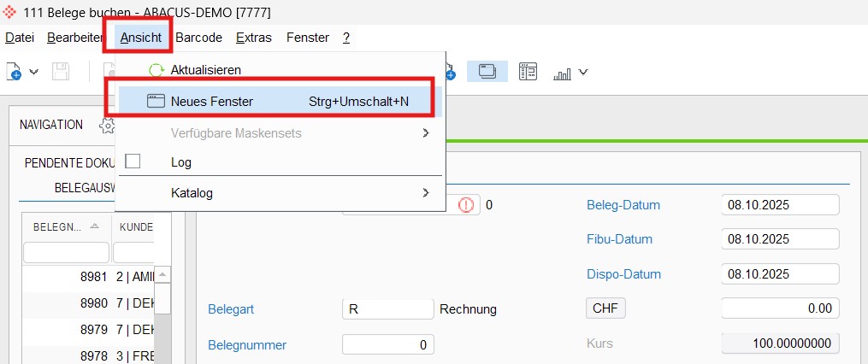Image resolution: width=868 pixels, height=364 pixels.
Task: Click the document list vertical scrollbar
Action: pyautogui.click(x=162, y=315)
